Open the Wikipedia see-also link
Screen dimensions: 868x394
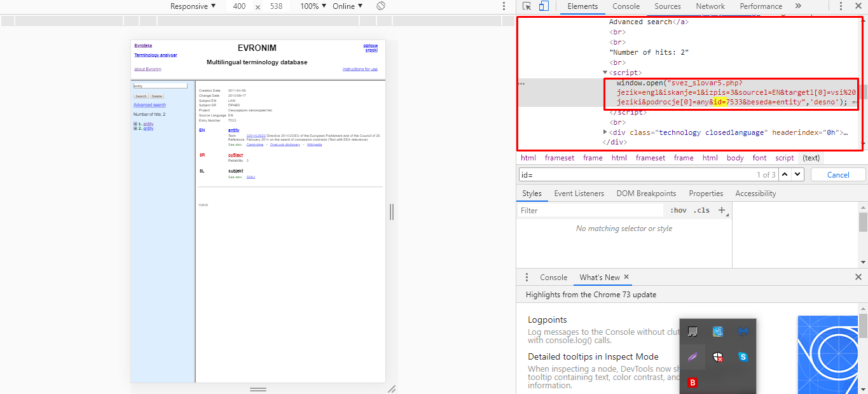tap(314, 144)
